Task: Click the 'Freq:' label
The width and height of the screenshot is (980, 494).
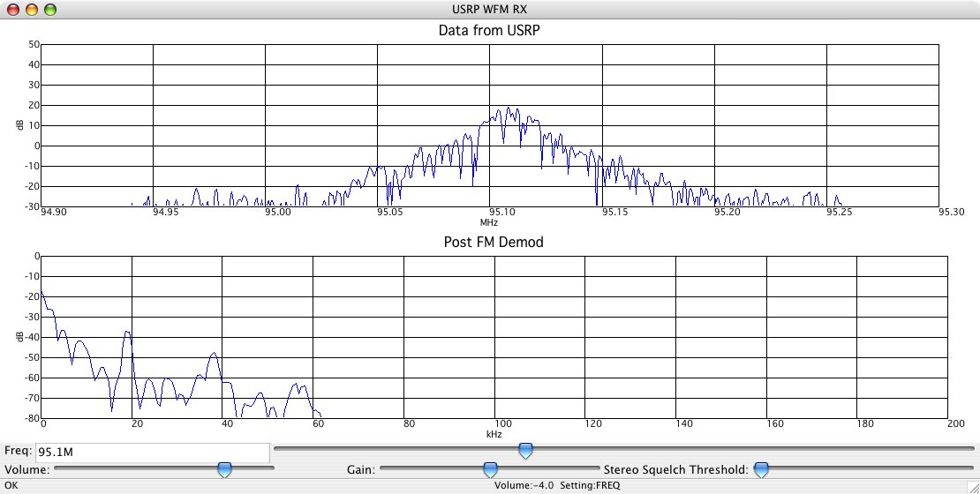Action: coord(18,451)
